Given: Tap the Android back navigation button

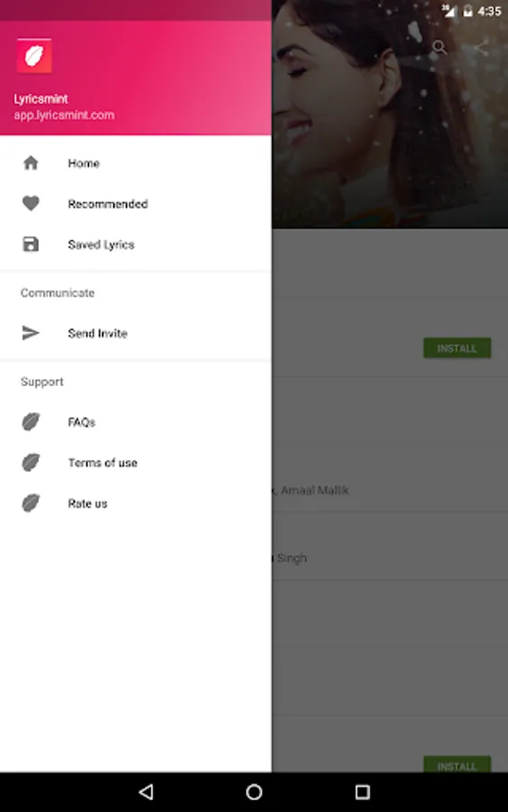Looking at the screenshot, I should pos(146,792).
